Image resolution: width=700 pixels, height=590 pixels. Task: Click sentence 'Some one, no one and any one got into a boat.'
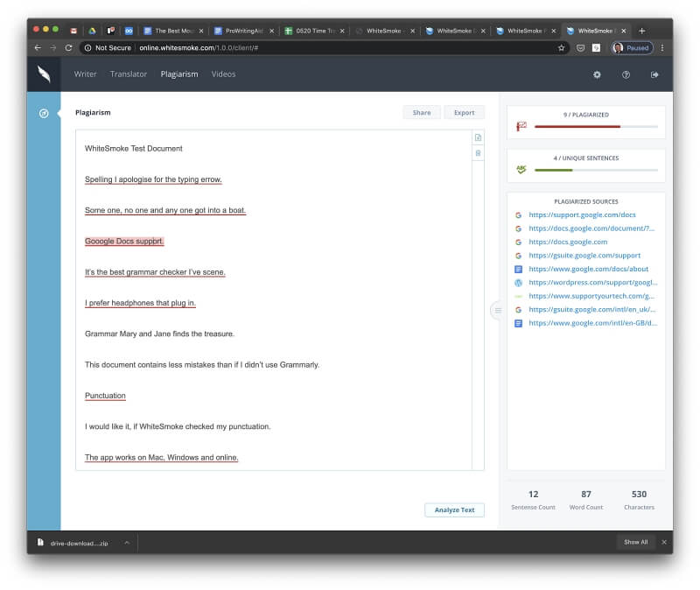(165, 210)
